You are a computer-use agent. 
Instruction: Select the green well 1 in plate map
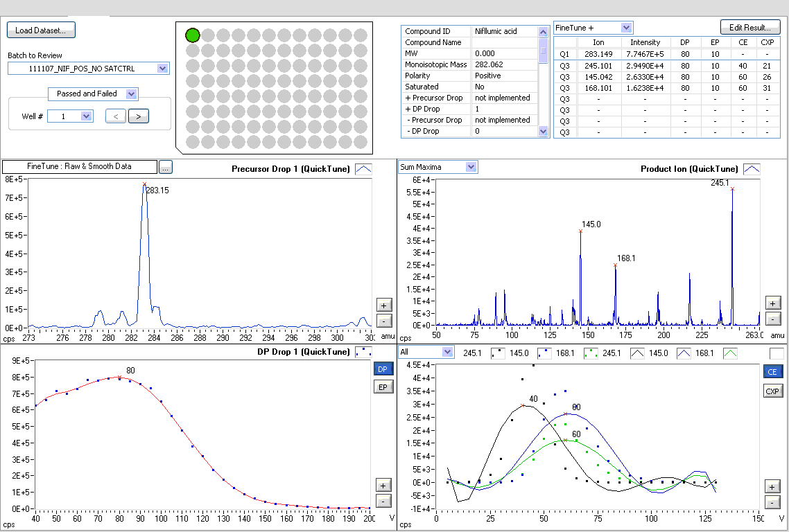pyautogui.click(x=193, y=35)
